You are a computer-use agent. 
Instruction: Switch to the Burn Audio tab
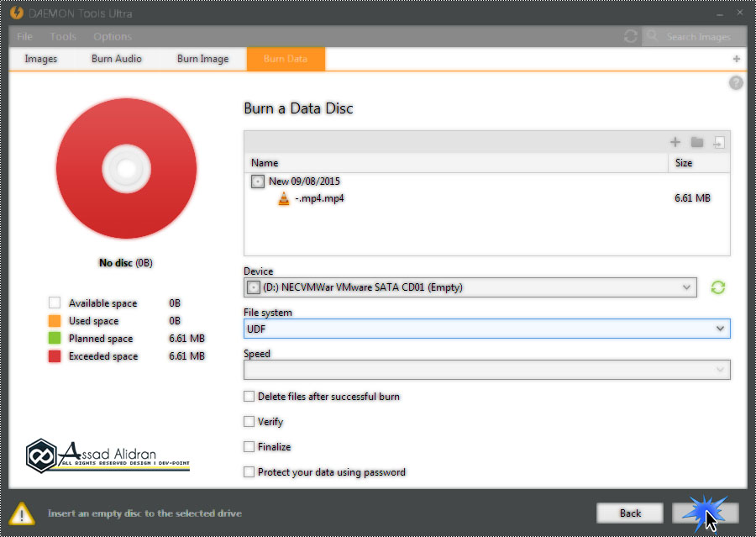(117, 59)
